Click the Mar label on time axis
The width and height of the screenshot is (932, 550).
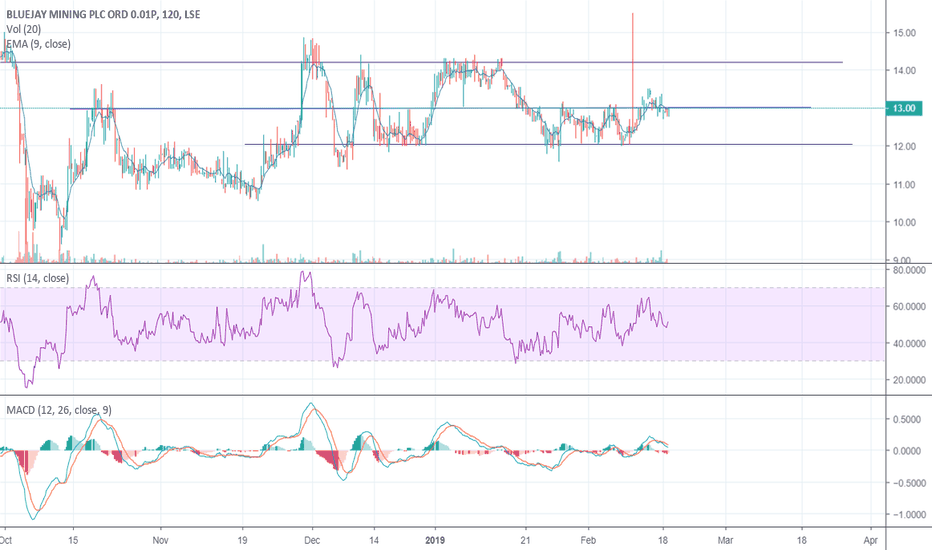click(x=725, y=540)
